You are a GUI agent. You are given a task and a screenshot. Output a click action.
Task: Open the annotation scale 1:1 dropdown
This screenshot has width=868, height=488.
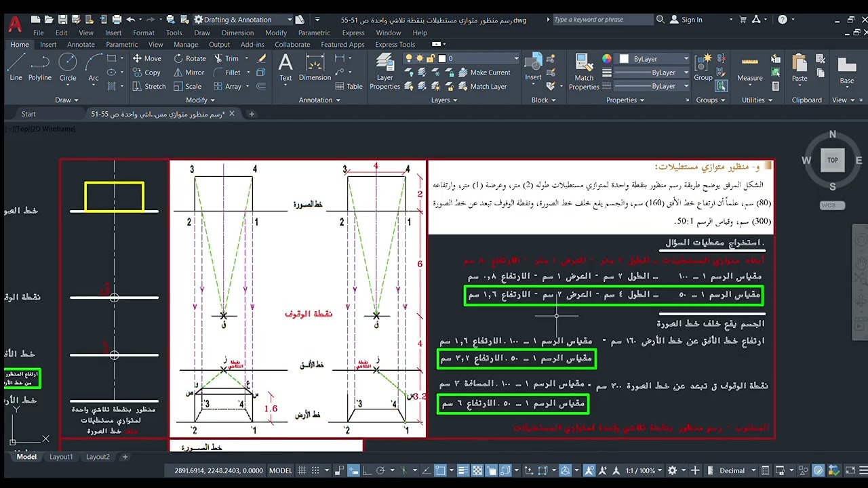tap(644, 470)
